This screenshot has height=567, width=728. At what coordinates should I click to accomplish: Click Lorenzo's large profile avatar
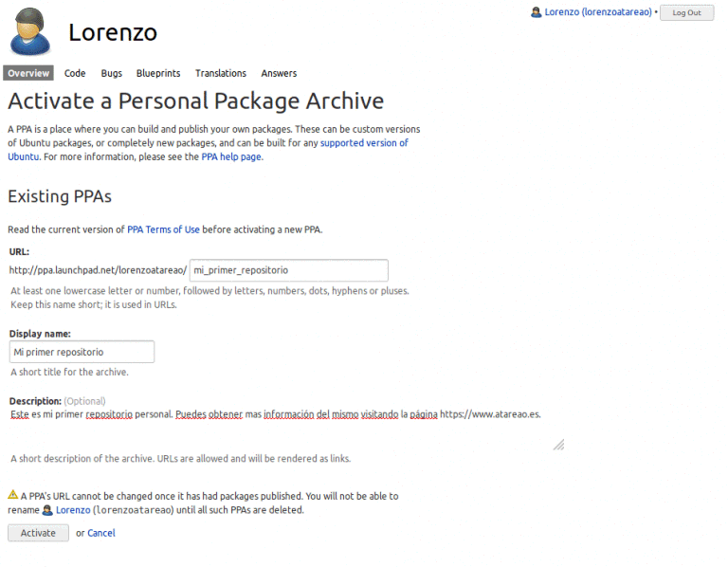30,31
